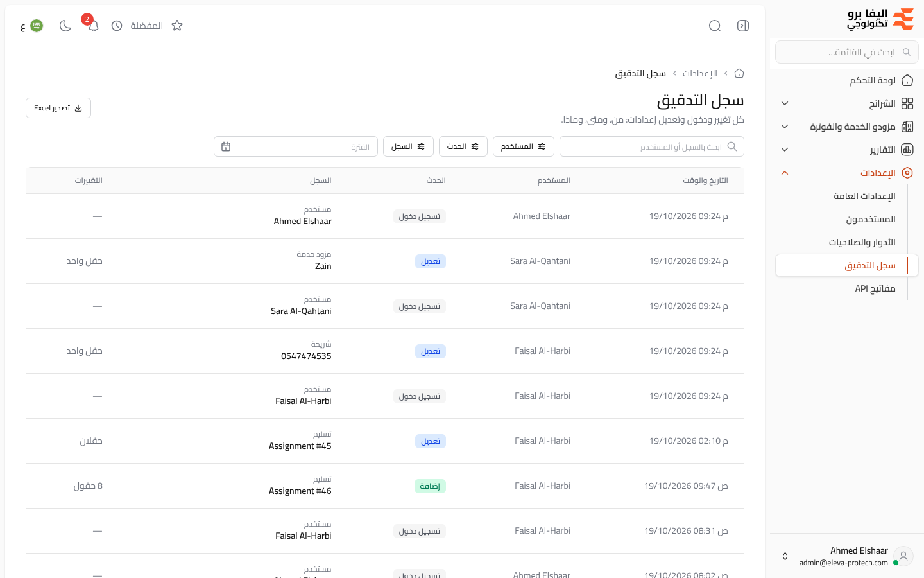Viewport: 924px width, 578px height.
Task: Expand the مزودو الخدمة والفوترة chevron
Action: (785, 127)
